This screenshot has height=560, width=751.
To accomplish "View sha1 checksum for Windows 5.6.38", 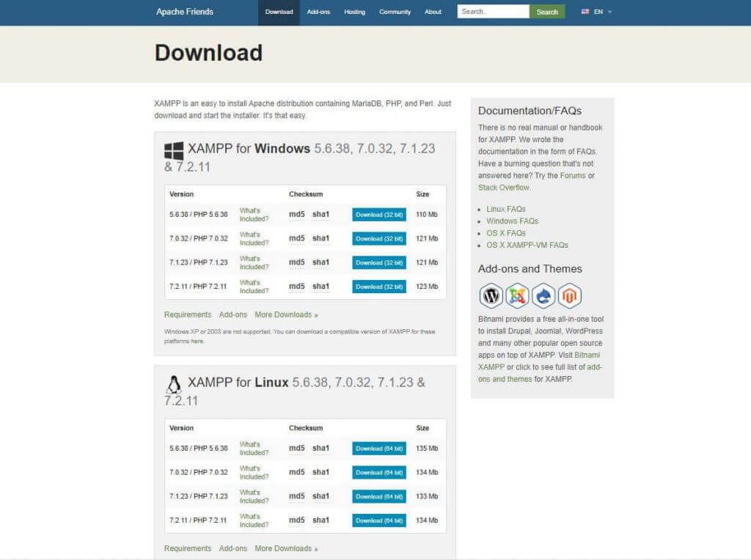I will click(x=321, y=215).
